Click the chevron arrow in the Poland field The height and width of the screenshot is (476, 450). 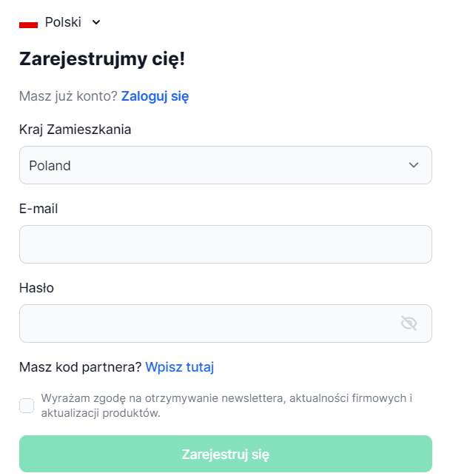[x=414, y=165]
